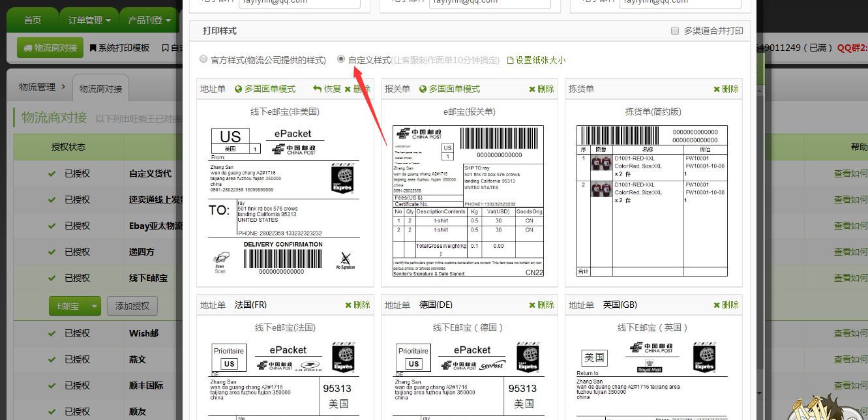The image size is (868, 420).
Task: Open 产品刊登 dropdown menu in background
Action: click(149, 20)
